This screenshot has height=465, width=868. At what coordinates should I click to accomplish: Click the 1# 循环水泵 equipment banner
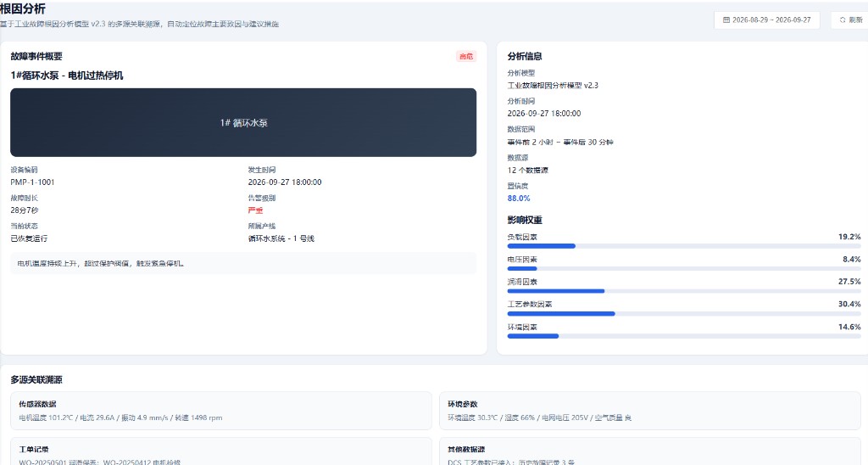click(243, 122)
